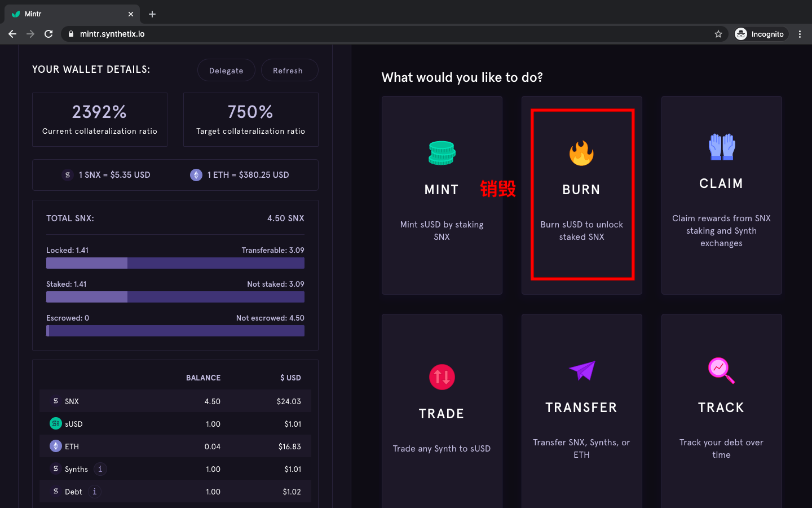This screenshot has height=508, width=812.
Task: Click the 1 ETH = $380.25 USD text
Action: click(248, 175)
